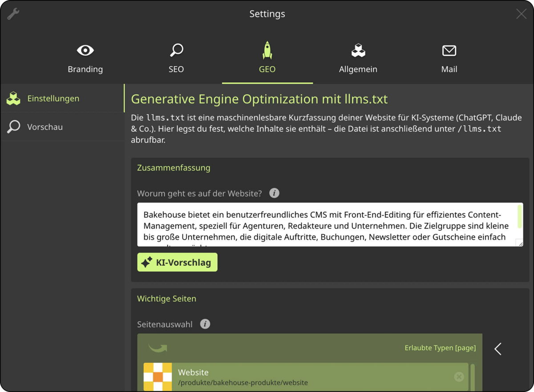
Task: Select the Website page thumbnail
Action: 158,377
